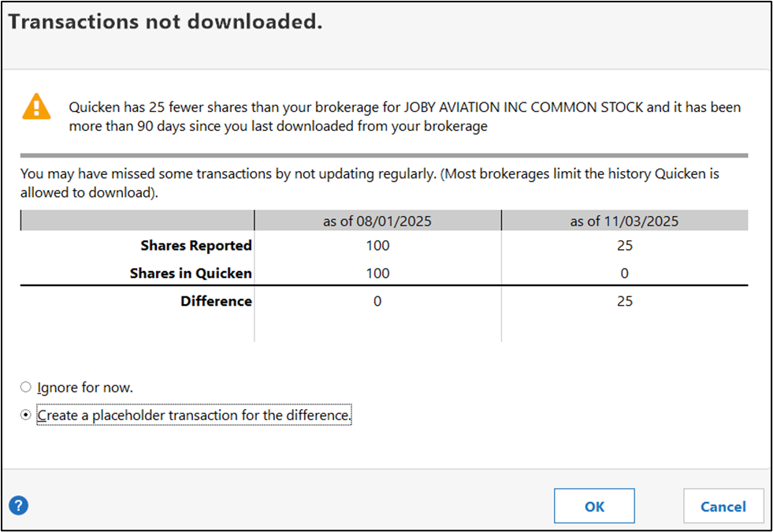Click the "as of 11/03/2025" column header
773x532 pixels.
(x=624, y=221)
